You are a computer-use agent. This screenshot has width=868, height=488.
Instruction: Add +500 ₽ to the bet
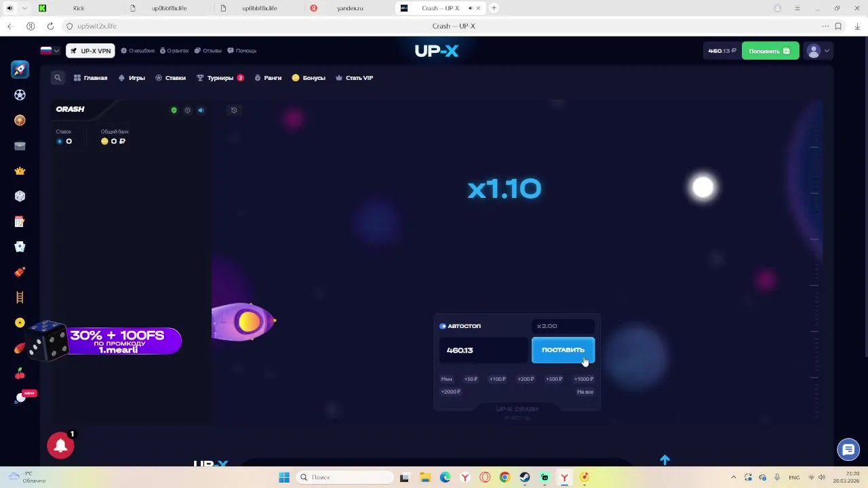(554, 379)
